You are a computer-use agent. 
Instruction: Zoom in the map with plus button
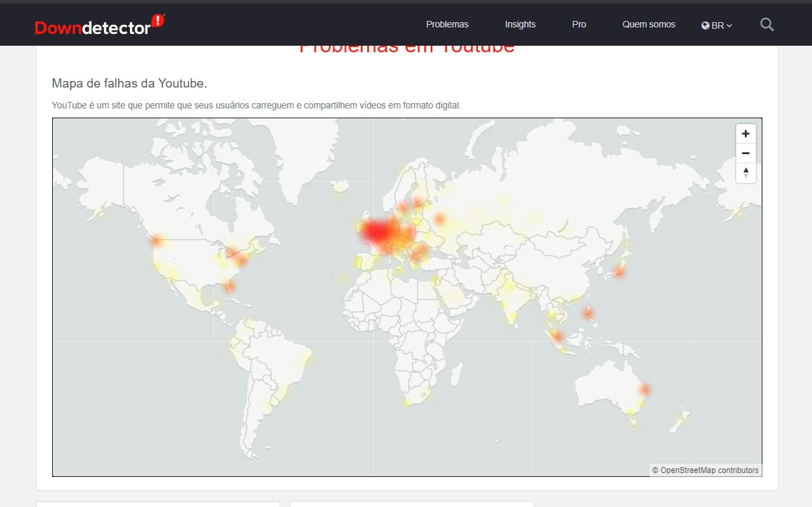746,134
